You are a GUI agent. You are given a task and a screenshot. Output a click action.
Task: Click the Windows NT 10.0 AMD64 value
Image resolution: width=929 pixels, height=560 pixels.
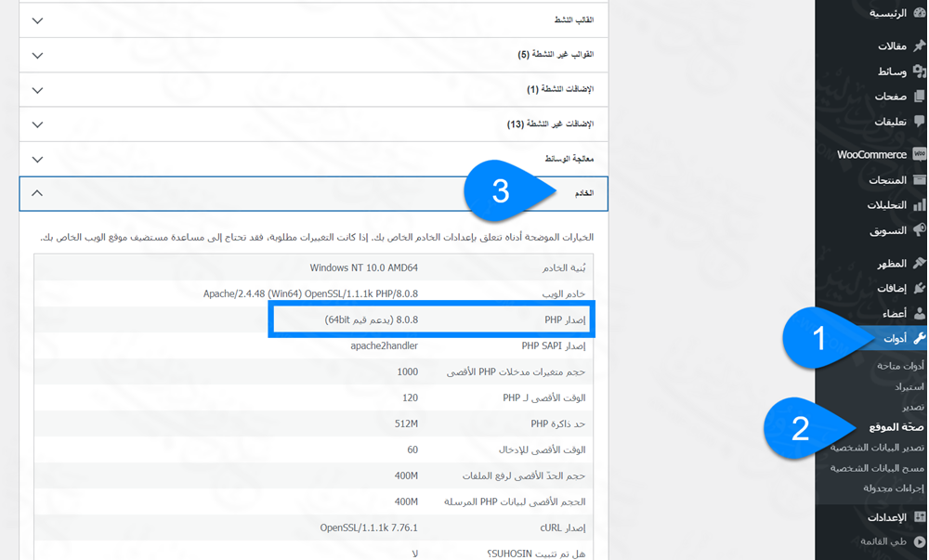point(364,267)
